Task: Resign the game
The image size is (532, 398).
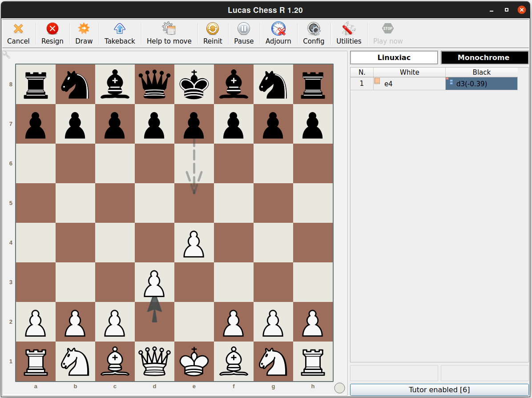Action: point(52,33)
